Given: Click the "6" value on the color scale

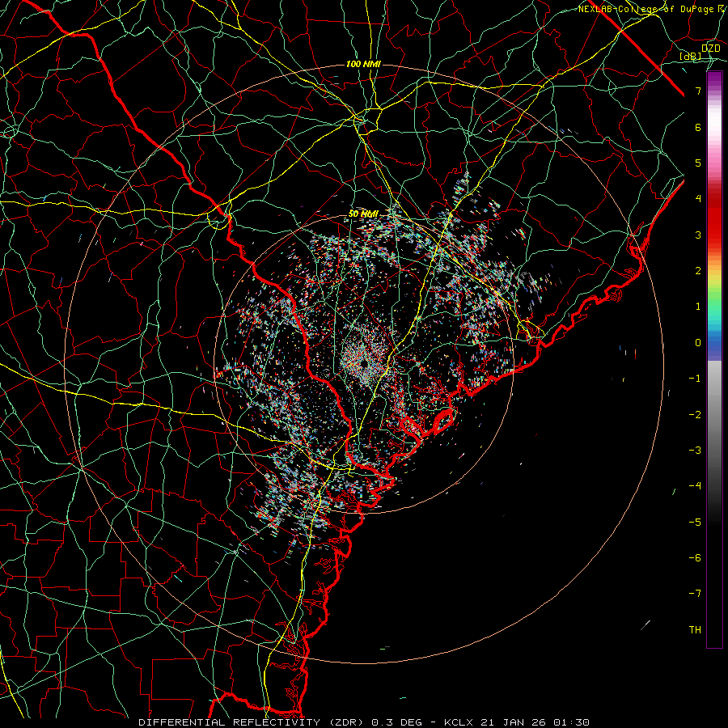Looking at the screenshot, I should pyautogui.click(x=698, y=128).
